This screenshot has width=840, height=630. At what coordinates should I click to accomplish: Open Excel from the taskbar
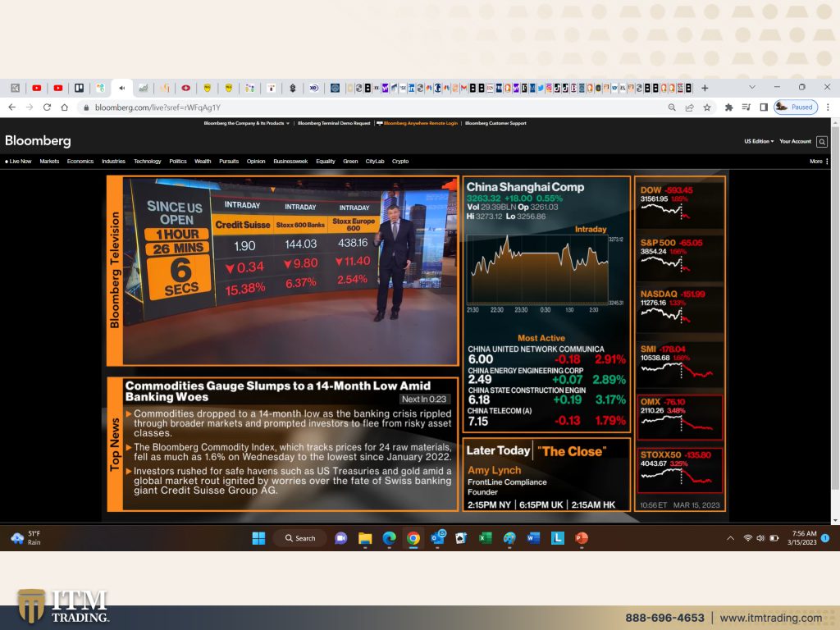[486, 538]
